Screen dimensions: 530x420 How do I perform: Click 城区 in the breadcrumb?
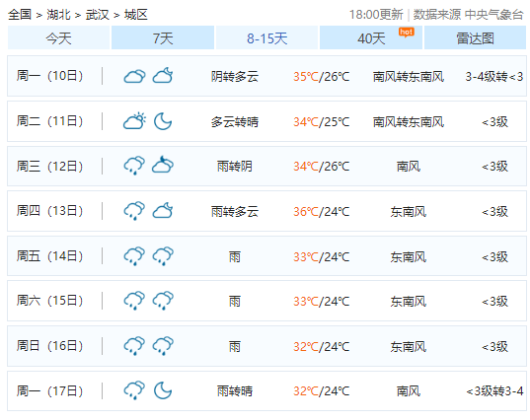[136, 15]
